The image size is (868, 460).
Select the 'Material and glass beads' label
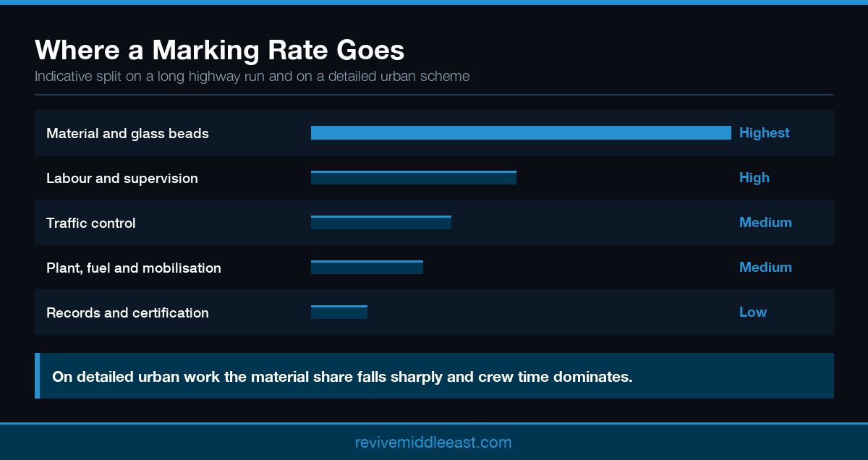click(x=127, y=133)
